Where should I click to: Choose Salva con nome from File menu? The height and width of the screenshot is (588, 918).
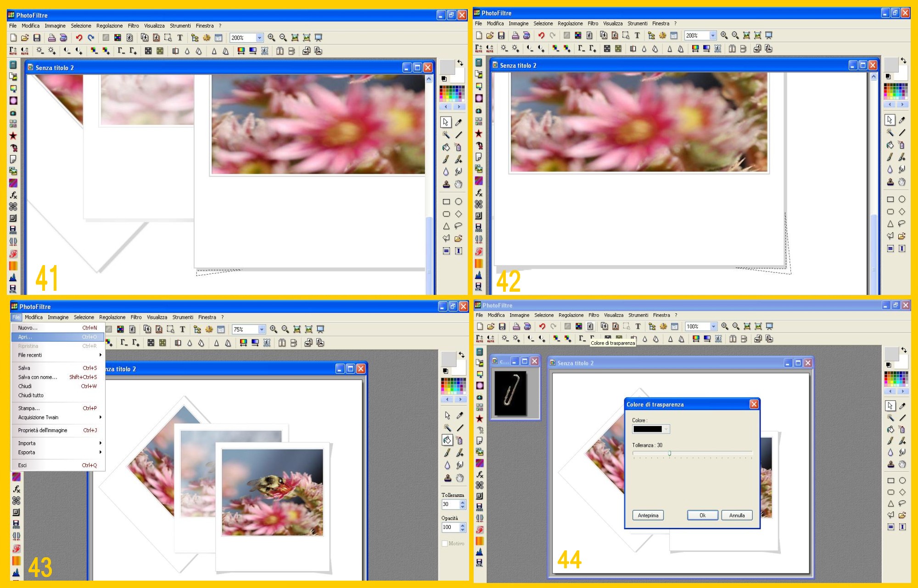coord(38,377)
